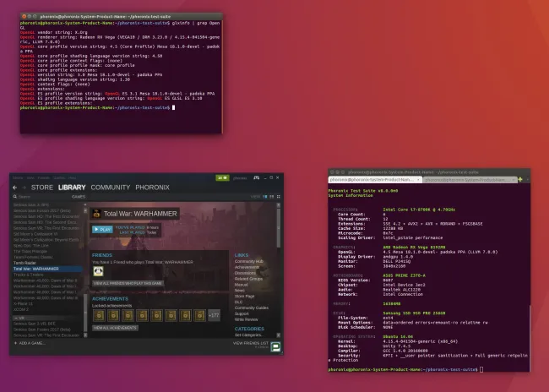
Task: Select XCOM 2 in Steam library list
Action: pyautogui.click(x=21, y=309)
